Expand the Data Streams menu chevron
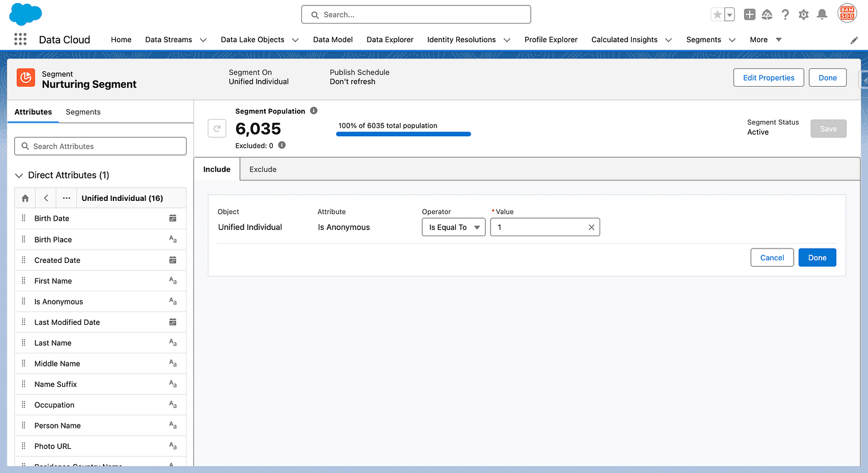 (203, 40)
